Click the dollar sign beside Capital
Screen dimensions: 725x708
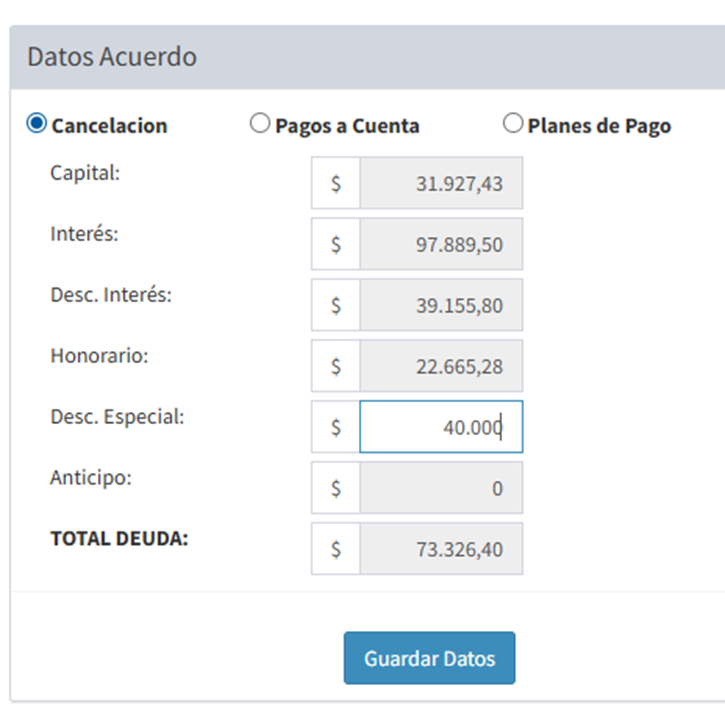click(x=336, y=183)
